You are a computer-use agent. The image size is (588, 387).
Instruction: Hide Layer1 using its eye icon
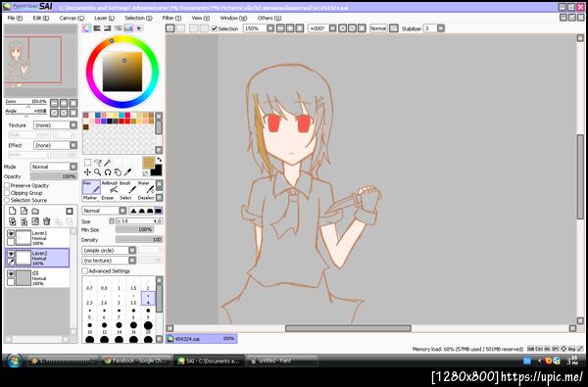(11, 233)
